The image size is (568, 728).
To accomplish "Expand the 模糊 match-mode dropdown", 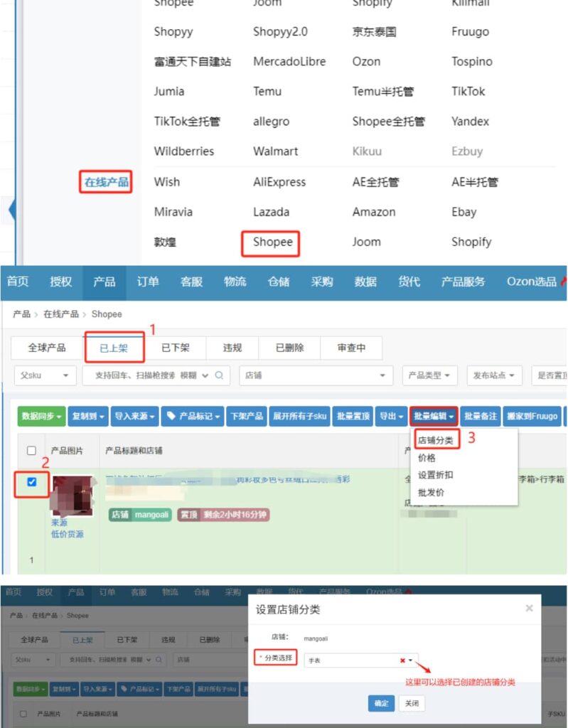I will tap(195, 375).
